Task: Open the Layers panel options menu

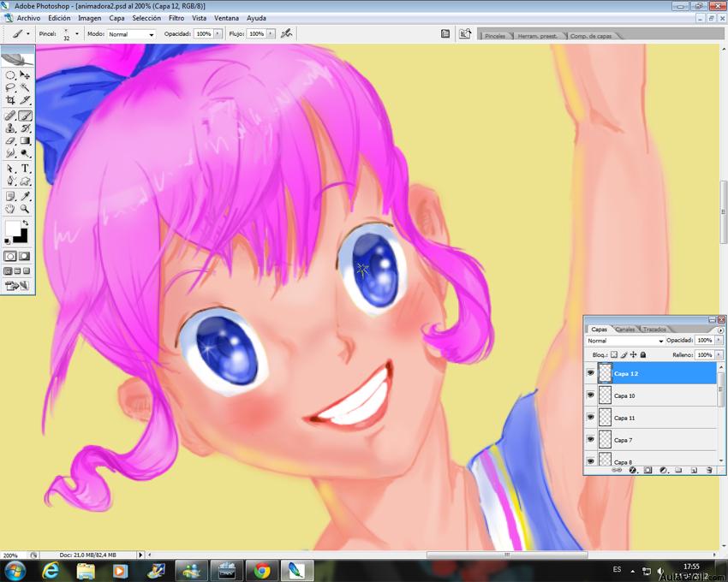Action: click(x=720, y=330)
